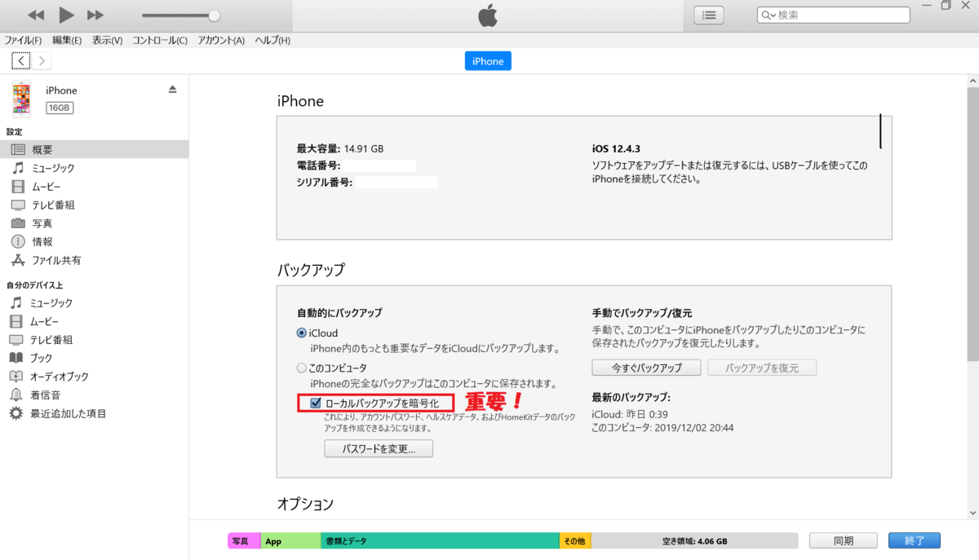
Task: Click the iPhone device thumbnail in sidebar
Action: (21, 99)
